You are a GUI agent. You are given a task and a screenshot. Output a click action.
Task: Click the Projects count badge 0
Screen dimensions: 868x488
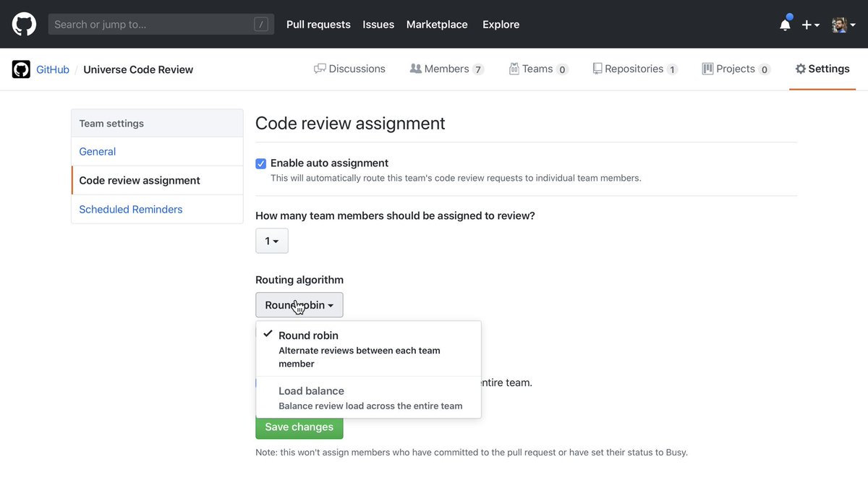[765, 69]
